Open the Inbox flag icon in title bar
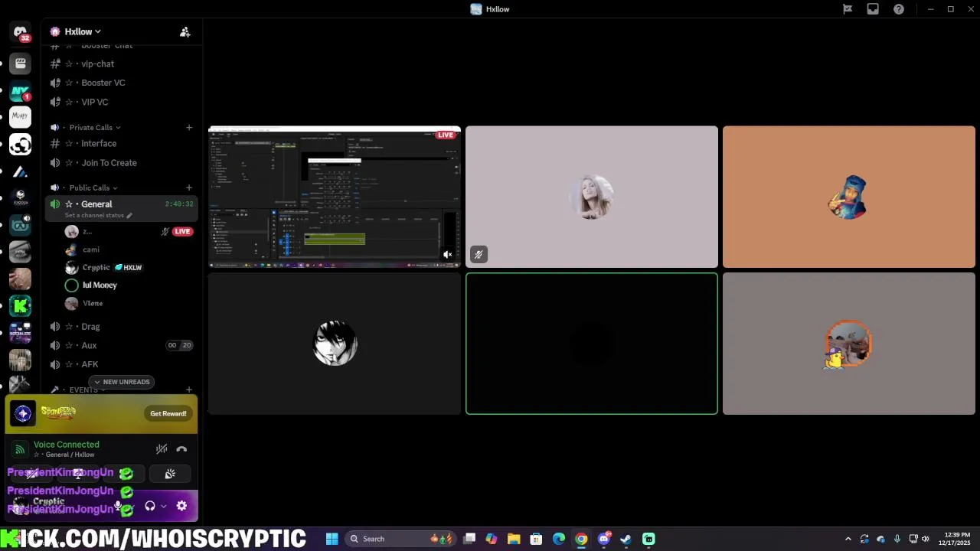Image resolution: width=980 pixels, height=551 pixels. coord(848,9)
